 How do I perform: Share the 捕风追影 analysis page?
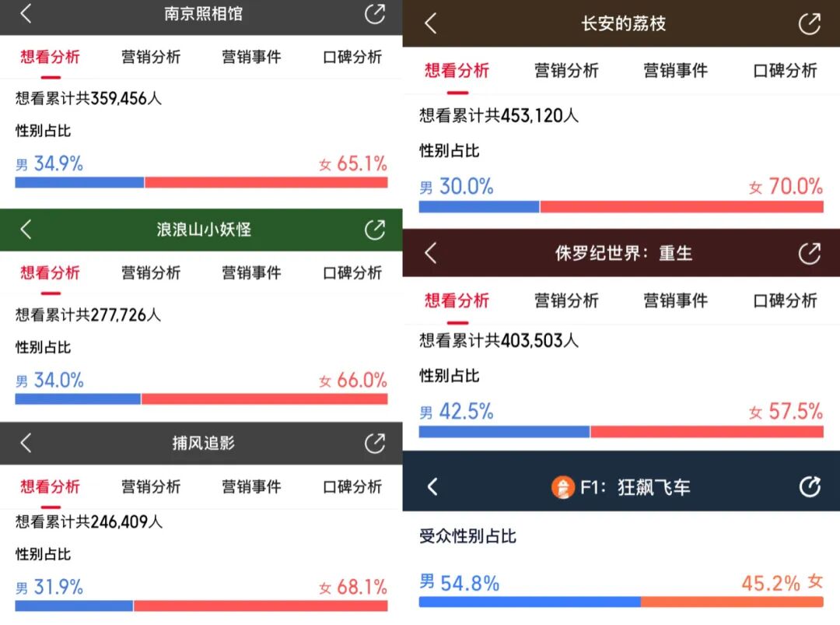pyautogui.click(x=375, y=444)
